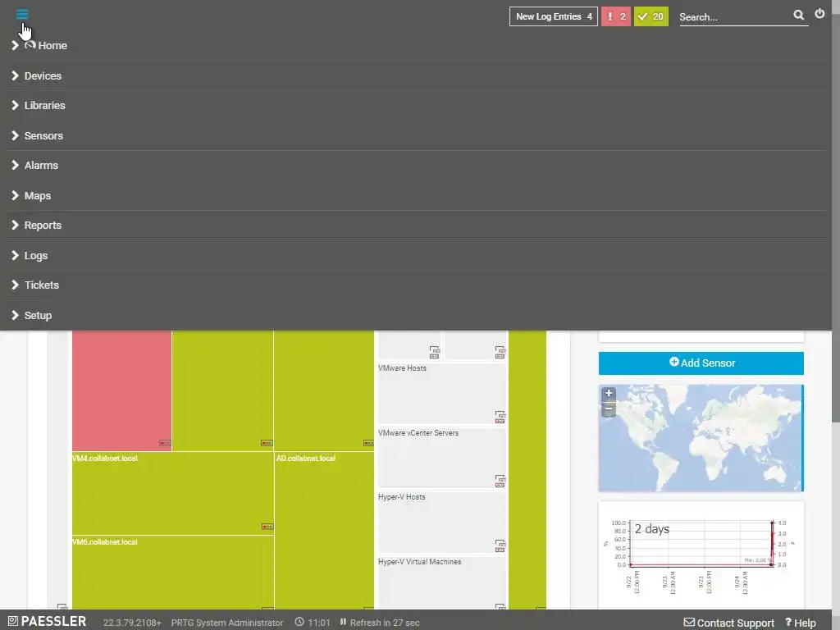Click the Hyper-V Hosts group icon
840x630 pixels.
tap(500, 546)
